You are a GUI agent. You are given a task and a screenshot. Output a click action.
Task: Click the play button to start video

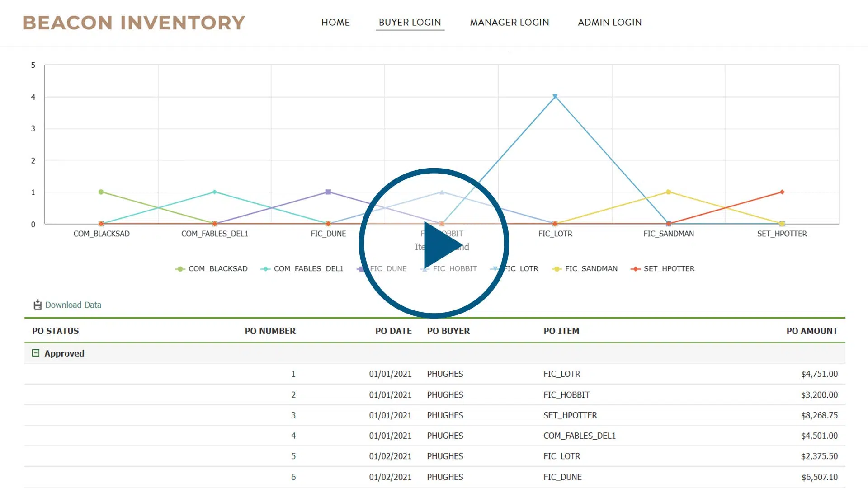click(434, 243)
